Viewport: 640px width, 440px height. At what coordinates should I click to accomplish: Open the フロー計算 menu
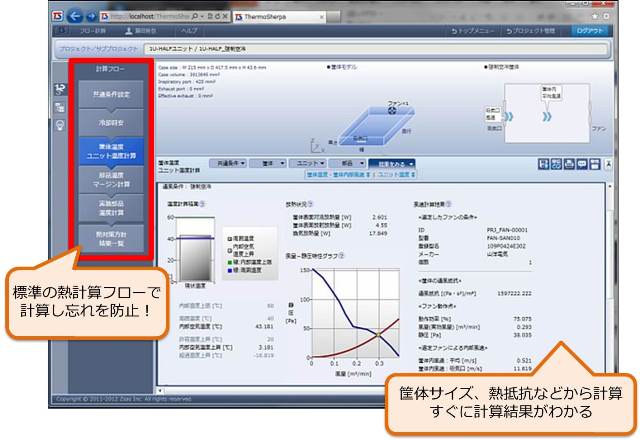93,31
